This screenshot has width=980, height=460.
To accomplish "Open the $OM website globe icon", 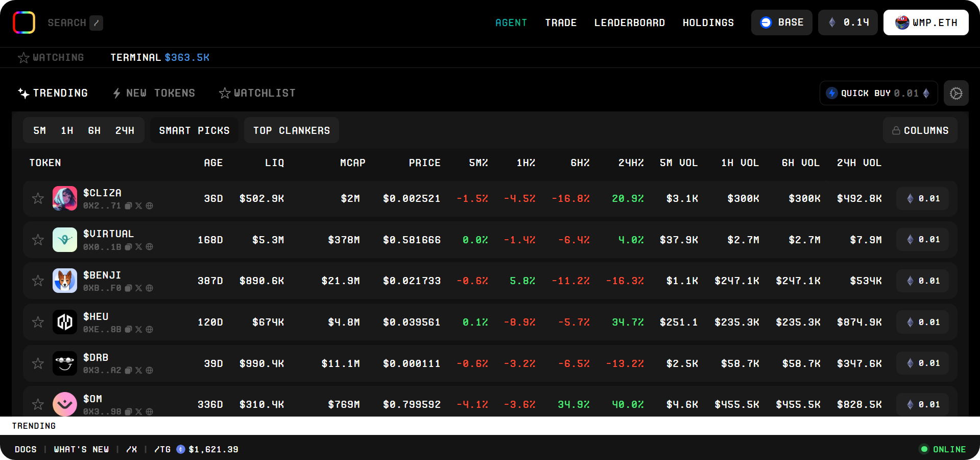I will click(149, 411).
